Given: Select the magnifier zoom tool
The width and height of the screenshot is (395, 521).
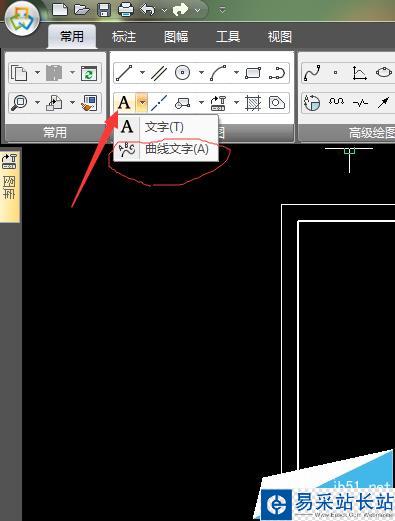Looking at the screenshot, I should click(x=19, y=102).
